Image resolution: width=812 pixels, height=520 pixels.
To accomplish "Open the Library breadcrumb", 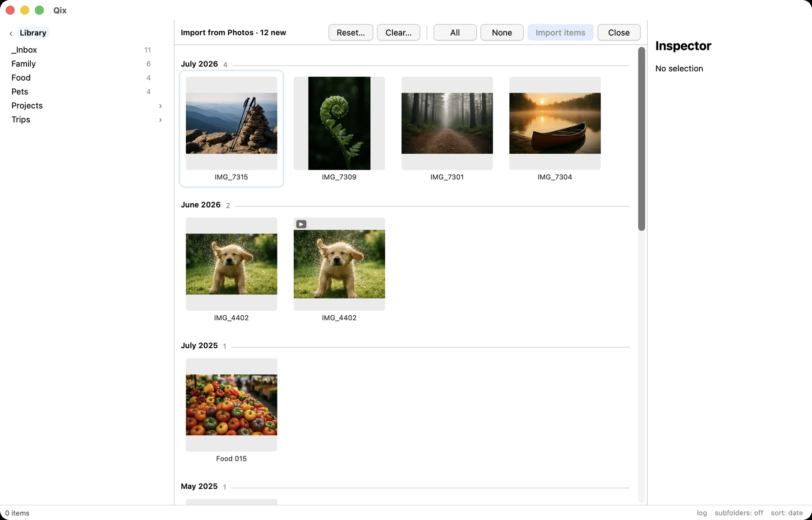I will point(33,33).
